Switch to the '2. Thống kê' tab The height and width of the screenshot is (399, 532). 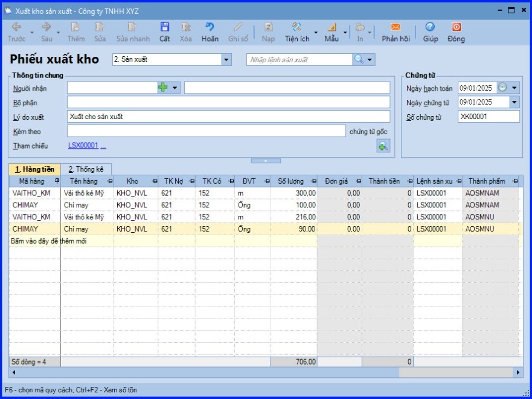click(x=85, y=169)
